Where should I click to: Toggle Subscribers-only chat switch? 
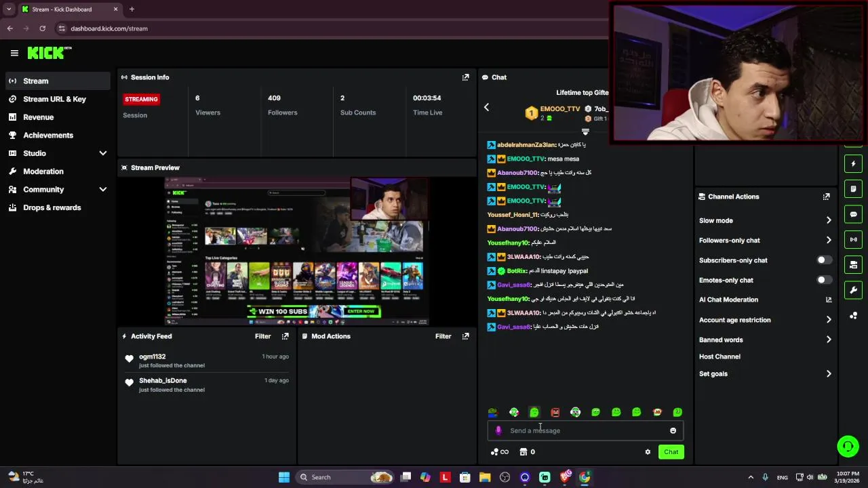click(824, 260)
